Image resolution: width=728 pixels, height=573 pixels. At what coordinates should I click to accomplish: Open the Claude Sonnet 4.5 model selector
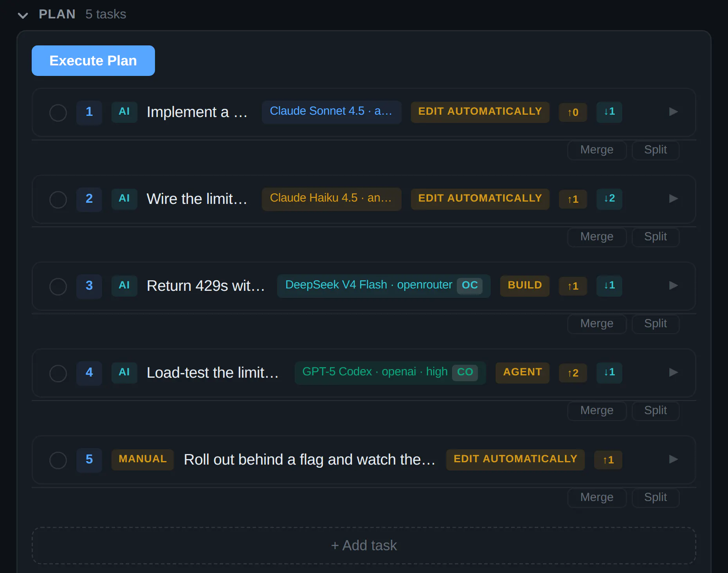click(332, 112)
